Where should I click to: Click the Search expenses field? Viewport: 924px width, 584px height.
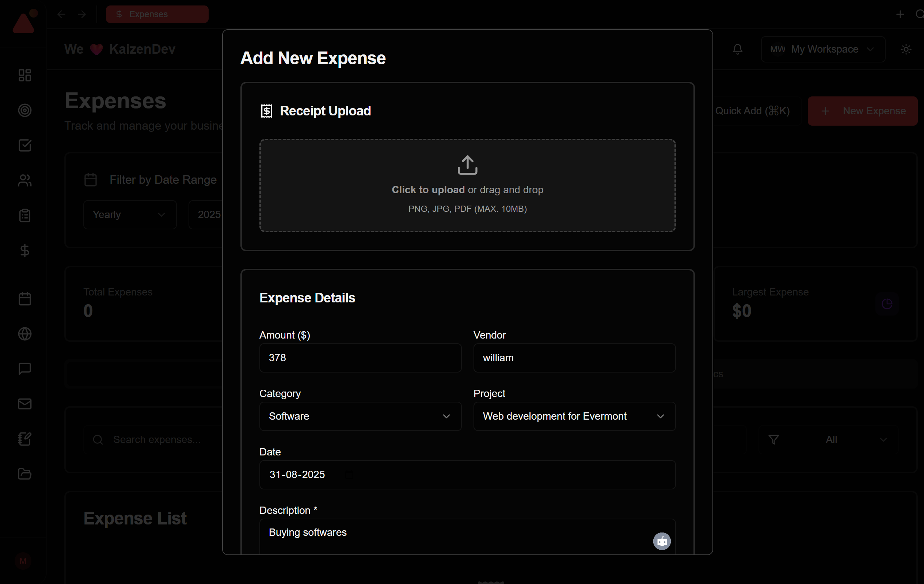coord(153,439)
